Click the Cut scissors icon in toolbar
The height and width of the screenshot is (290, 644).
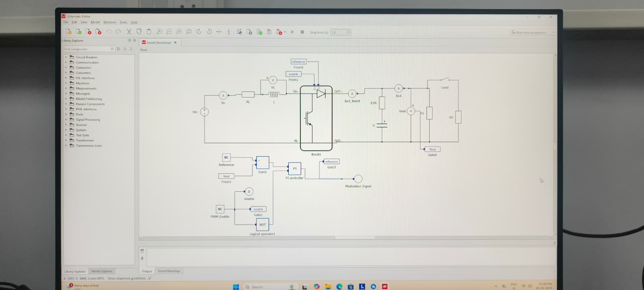point(129,32)
